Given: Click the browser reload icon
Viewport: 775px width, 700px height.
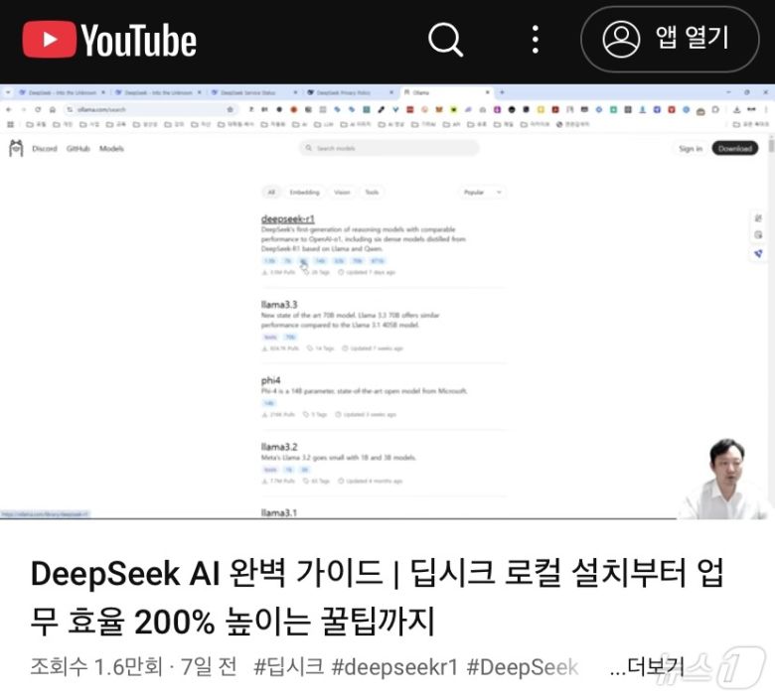Looking at the screenshot, I should [38, 109].
